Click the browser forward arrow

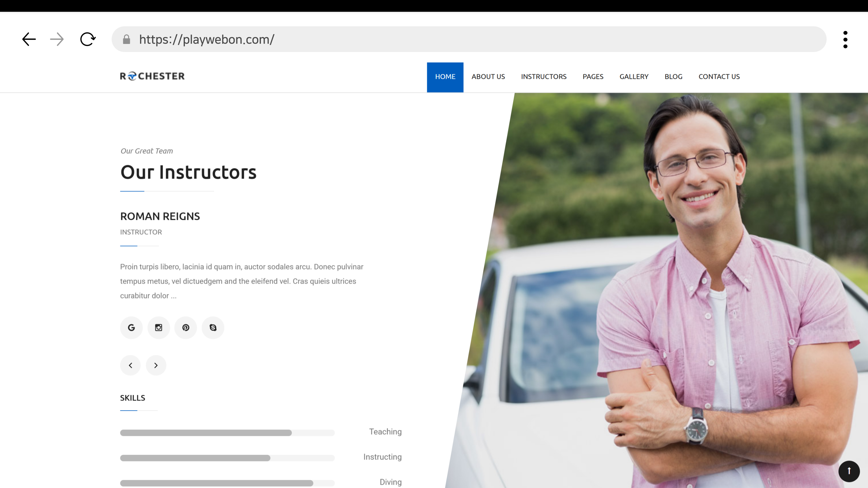point(57,39)
